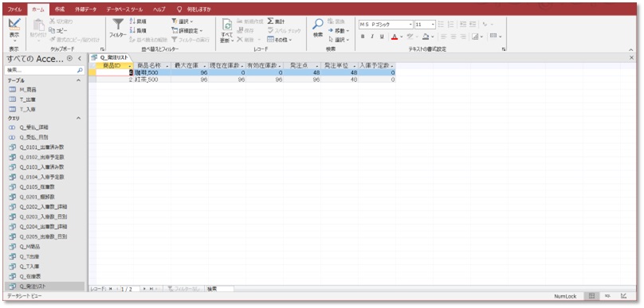Viewport: 644px width, 308px height.
Task: Switch to the ヘルプ tab
Action: 159,9
